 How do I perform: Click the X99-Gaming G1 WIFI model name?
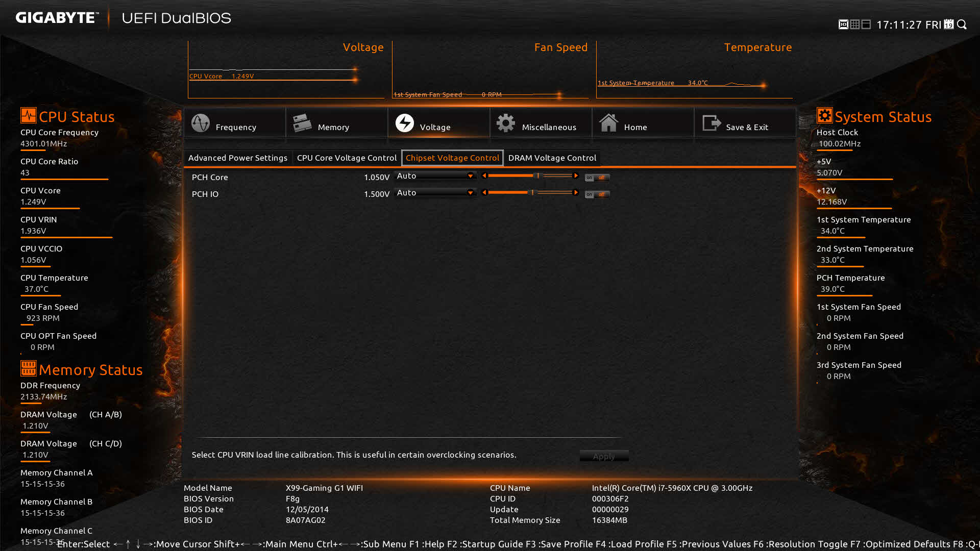(x=324, y=488)
